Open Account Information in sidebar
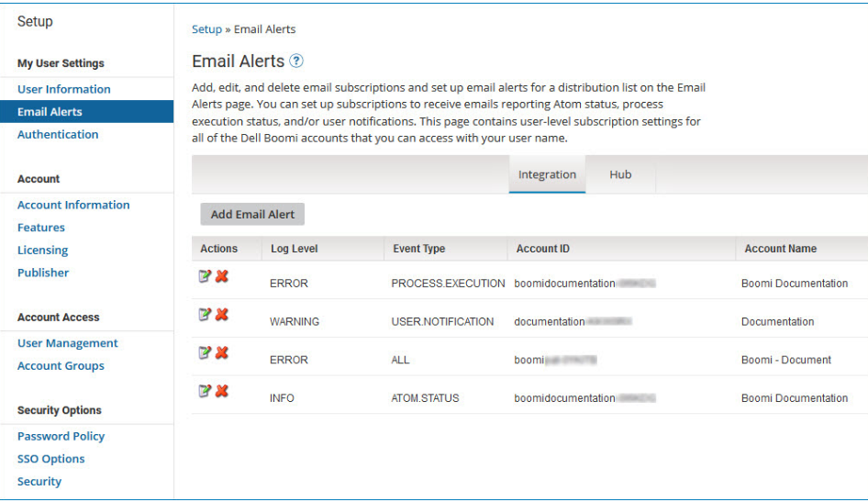This screenshot has width=868, height=502. pyautogui.click(x=73, y=205)
